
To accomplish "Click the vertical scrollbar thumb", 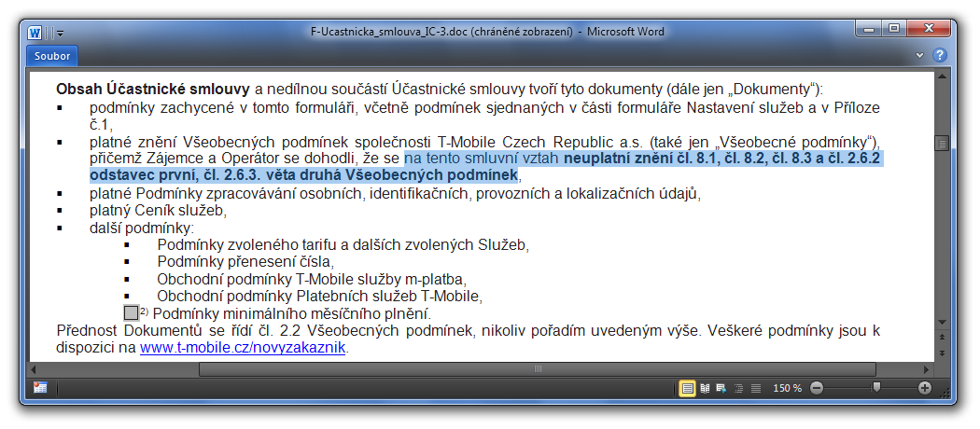I will [942, 144].
